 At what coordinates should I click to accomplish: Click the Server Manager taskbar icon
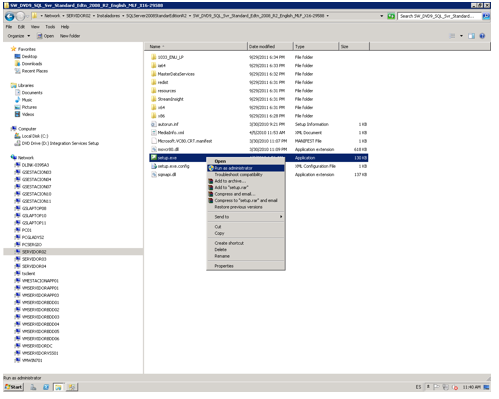(33, 387)
